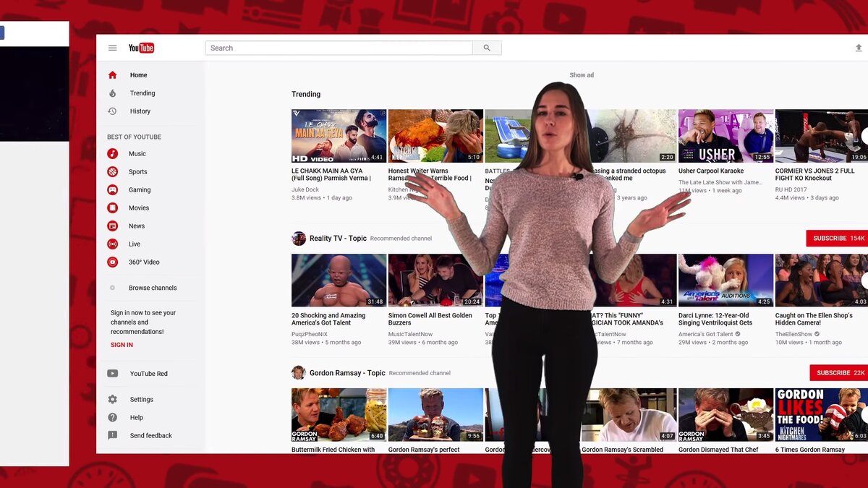Open Settings in sidebar
The height and width of the screenshot is (488, 868).
click(x=142, y=399)
